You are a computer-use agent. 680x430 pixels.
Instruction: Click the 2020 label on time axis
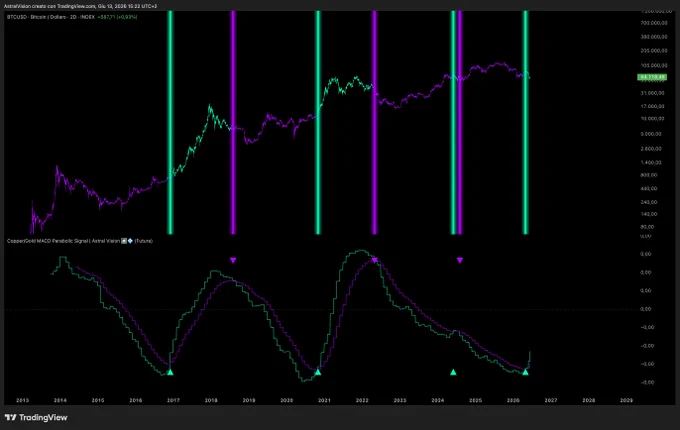coord(287,400)
